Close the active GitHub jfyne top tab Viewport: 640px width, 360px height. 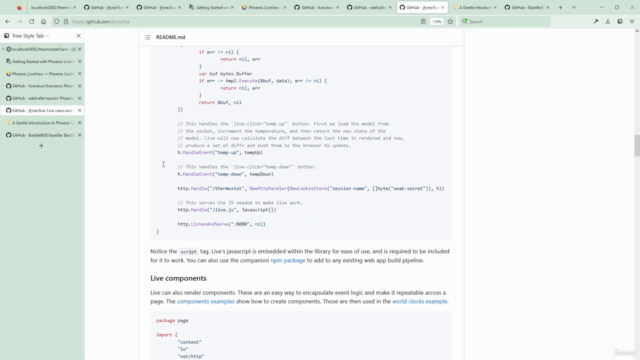(x=443, y=7)
